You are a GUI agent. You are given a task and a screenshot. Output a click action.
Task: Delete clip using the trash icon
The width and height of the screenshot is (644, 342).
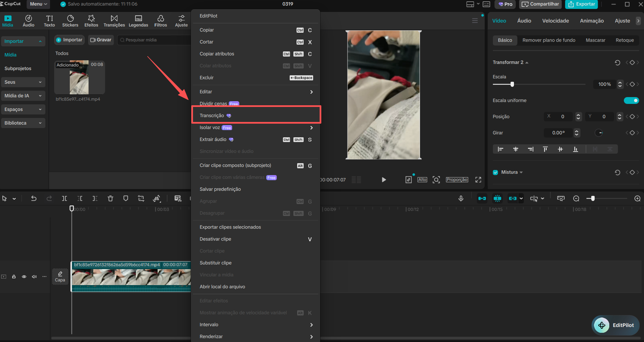point(110,198)
